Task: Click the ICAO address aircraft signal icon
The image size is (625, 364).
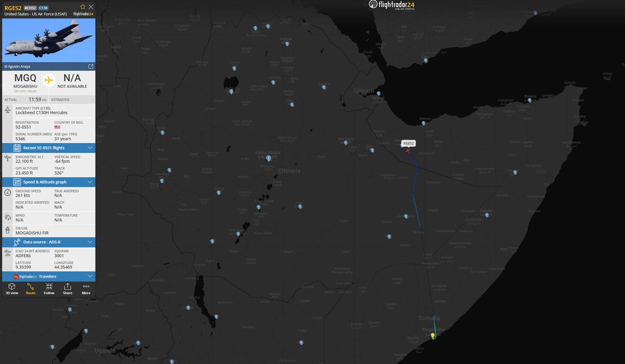Action: pyautogui.click(x=8, y=254)
